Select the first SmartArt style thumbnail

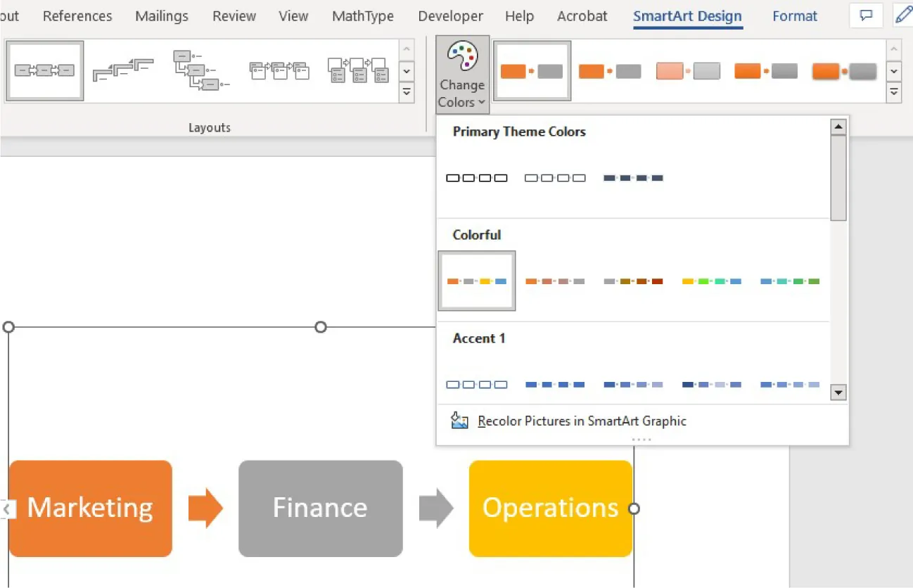coord(532,70)
